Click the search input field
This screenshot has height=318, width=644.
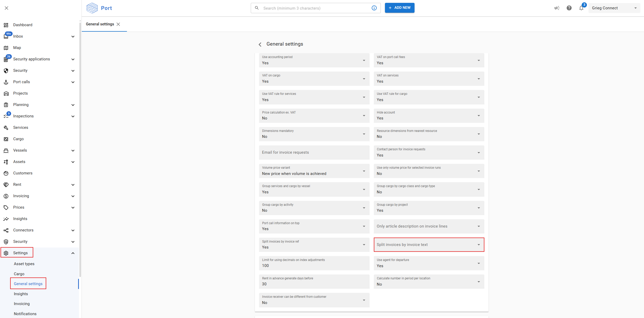[315, 8]
